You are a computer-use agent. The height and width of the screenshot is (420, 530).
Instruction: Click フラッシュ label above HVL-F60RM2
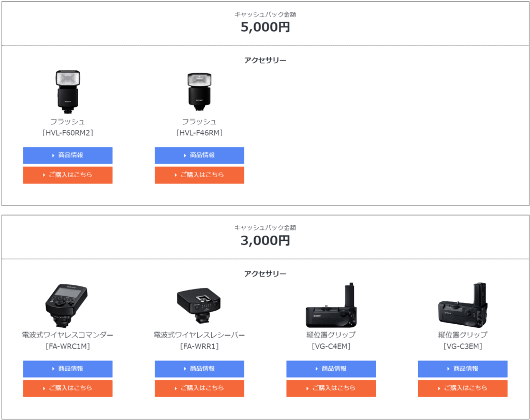pos(68,121)
